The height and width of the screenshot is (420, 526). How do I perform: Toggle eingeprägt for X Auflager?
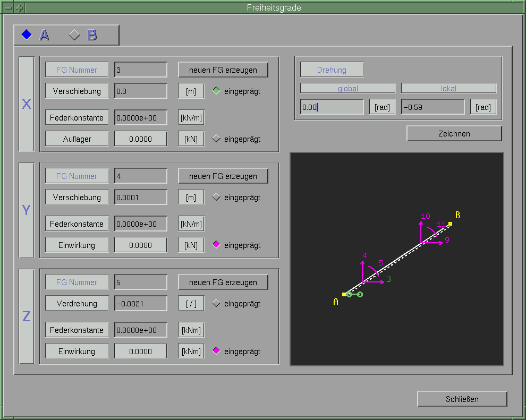pos(216,139)
